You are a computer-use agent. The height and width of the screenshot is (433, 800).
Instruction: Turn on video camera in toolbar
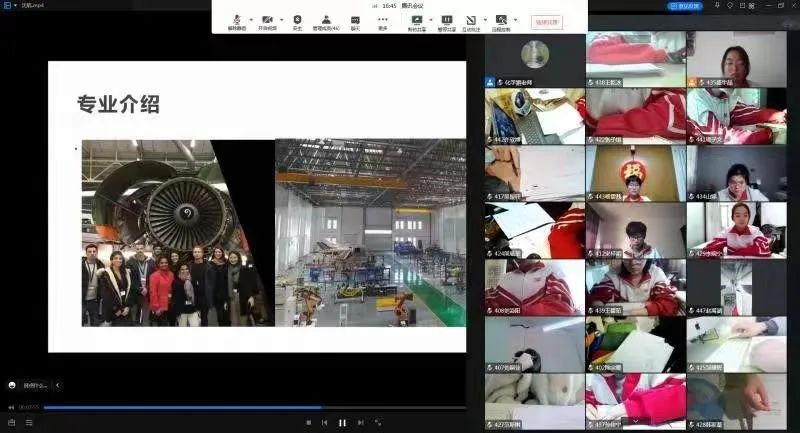pos(266,20)
